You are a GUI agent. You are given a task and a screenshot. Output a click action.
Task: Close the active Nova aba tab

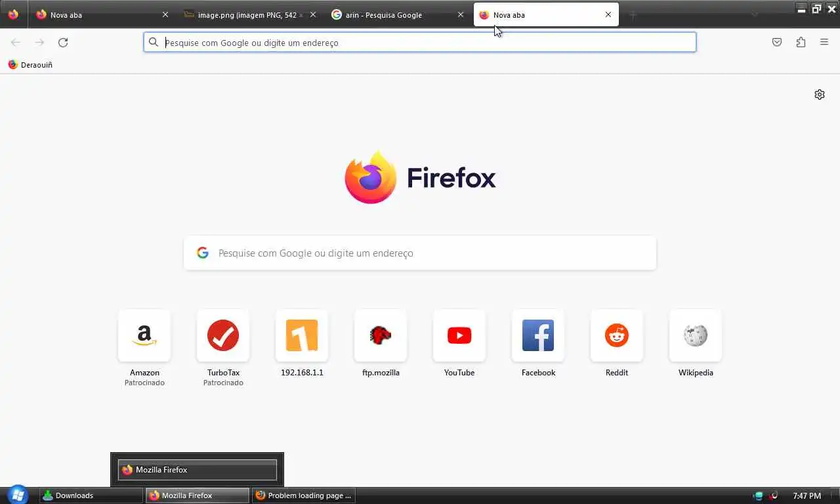[608, 14]
